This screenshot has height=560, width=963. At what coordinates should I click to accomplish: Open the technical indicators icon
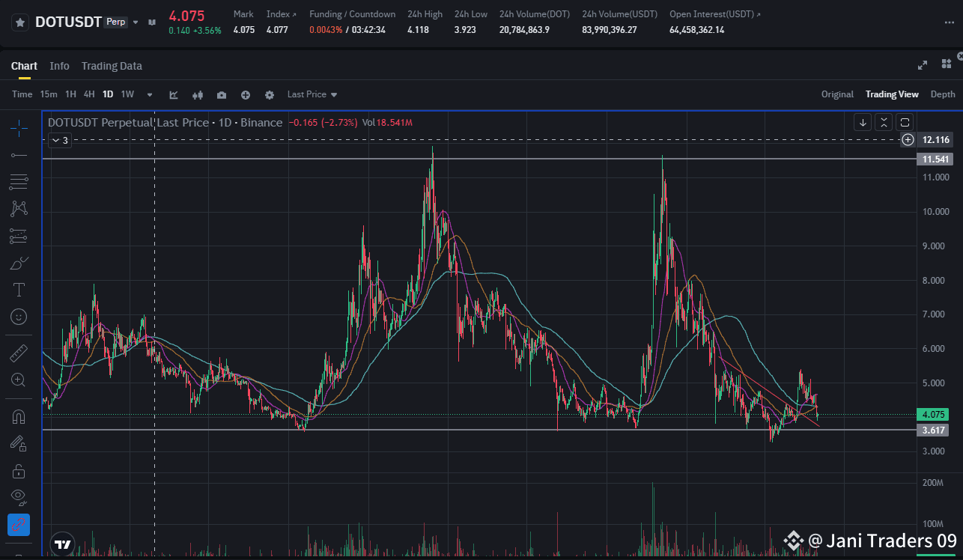pos(174,95)
